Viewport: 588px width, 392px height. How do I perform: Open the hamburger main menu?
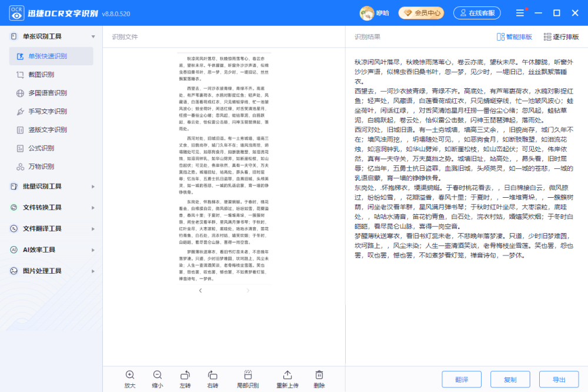pos(520,13)
